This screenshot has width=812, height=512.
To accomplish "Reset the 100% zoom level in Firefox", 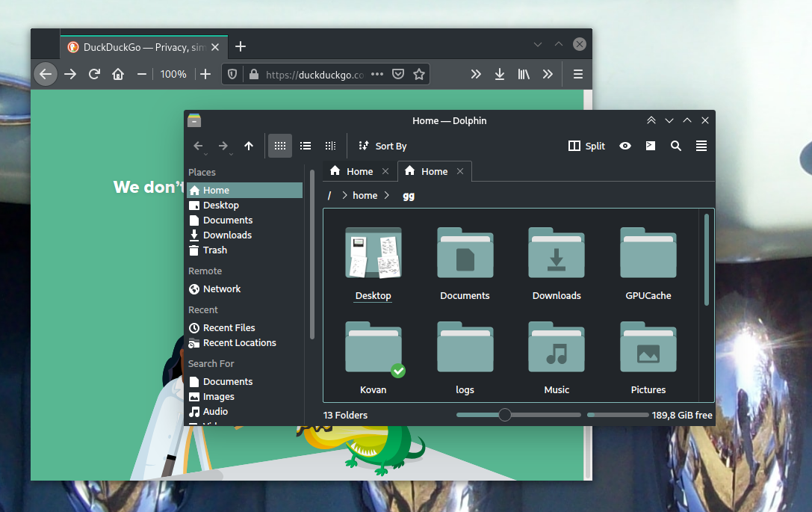I will [173, 74].
